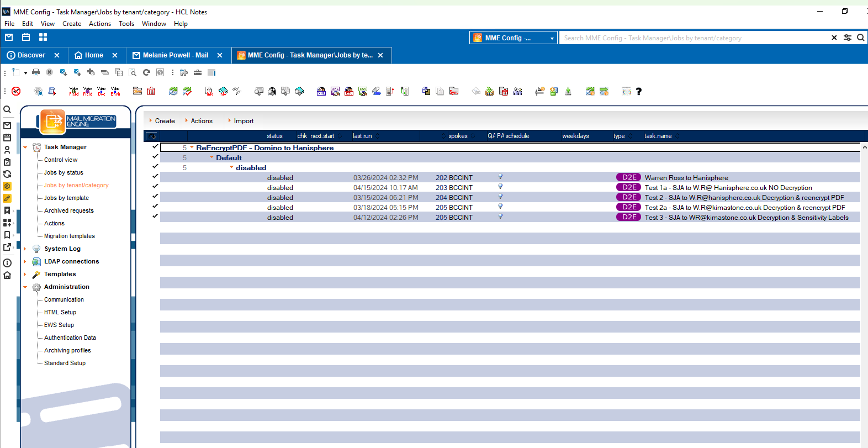Click the Import action button
This screenshot has width=868, height=448.
coord(244,121)
